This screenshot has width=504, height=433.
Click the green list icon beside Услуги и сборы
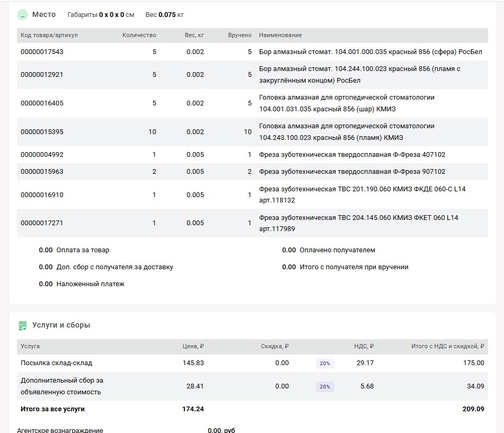coord(22,325)
